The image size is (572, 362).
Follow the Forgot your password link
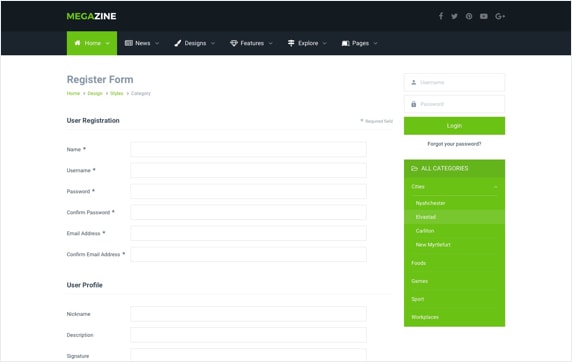454,144
